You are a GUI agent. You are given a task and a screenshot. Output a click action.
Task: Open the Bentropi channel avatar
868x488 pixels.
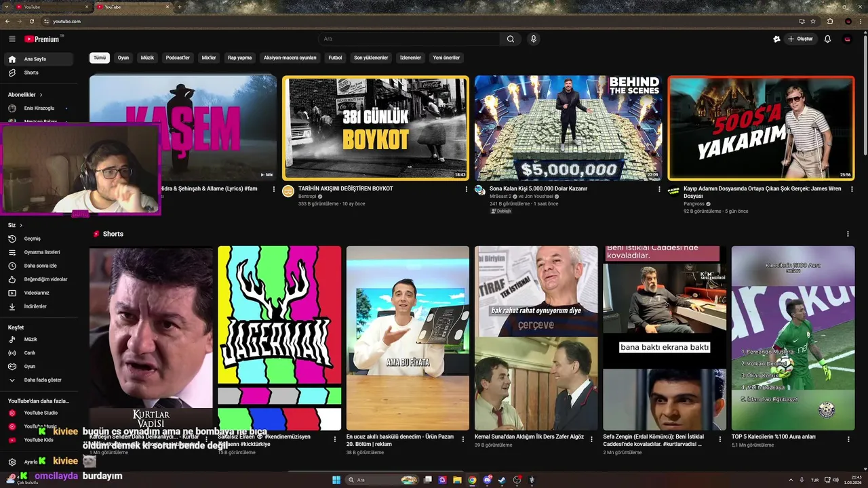[x=288, y=190]
